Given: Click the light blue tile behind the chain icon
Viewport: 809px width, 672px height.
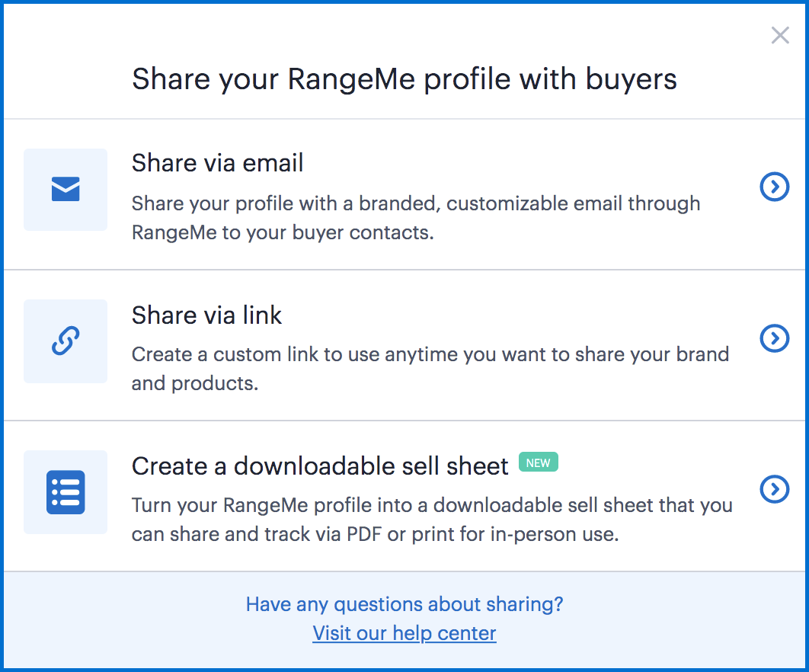Looking at the screenshot, I should click(x=66, y=341).
